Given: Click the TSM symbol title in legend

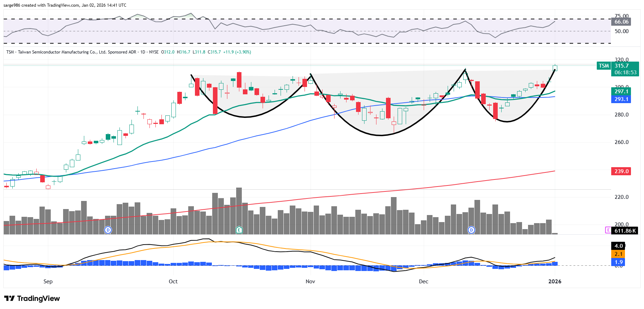Looking at the screenshot, I should tap(10, 52).
